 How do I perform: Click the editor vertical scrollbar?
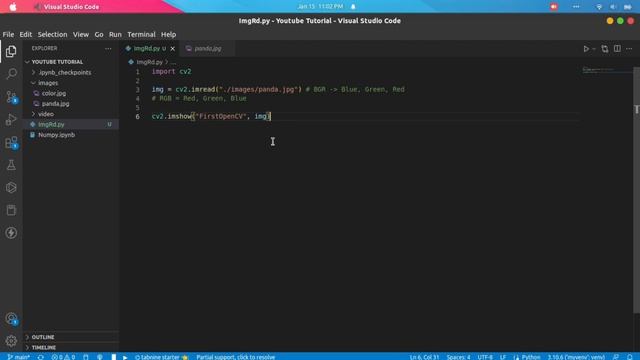point(636,190)
